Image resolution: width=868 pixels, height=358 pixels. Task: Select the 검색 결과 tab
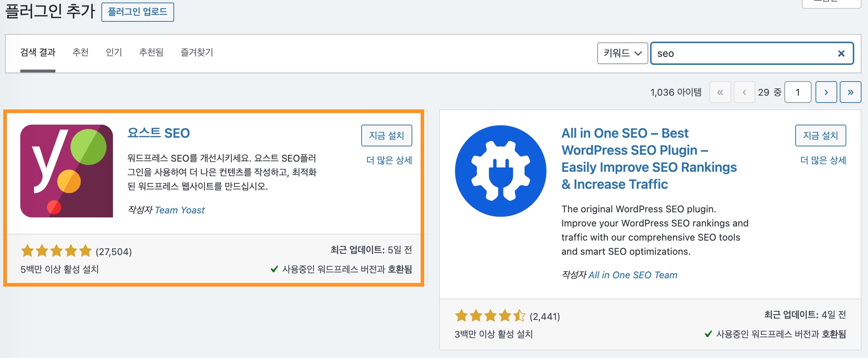(38, 53)
